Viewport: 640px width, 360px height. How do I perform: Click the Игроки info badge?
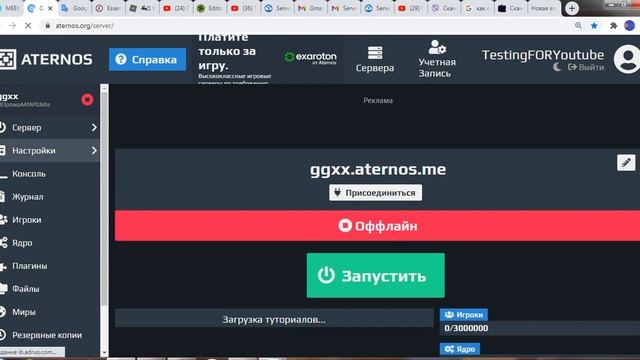pos(464,315)
